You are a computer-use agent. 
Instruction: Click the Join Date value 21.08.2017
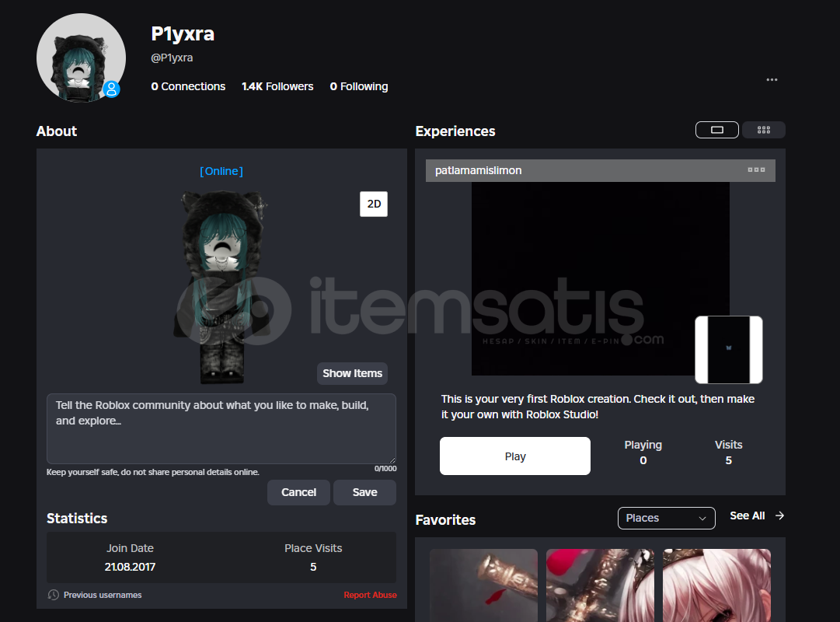pyautogui.click(x=130, y=567)
